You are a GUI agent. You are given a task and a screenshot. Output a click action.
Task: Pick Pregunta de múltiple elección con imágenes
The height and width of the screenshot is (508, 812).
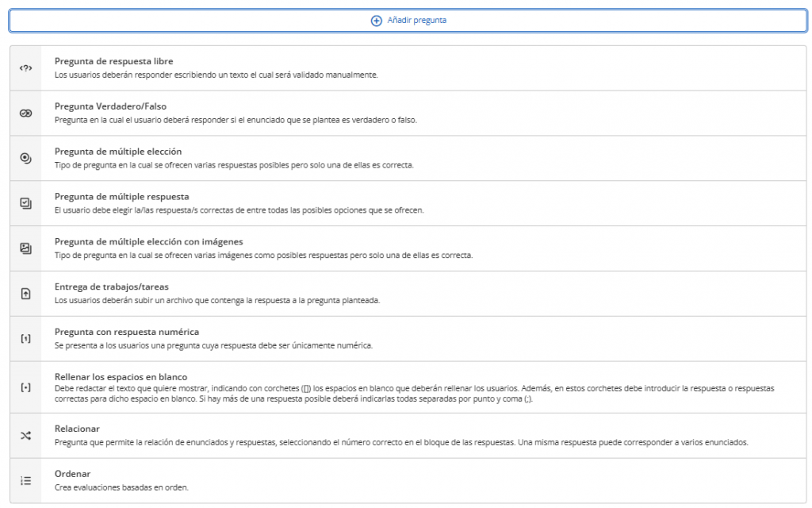tap(148, 241)
